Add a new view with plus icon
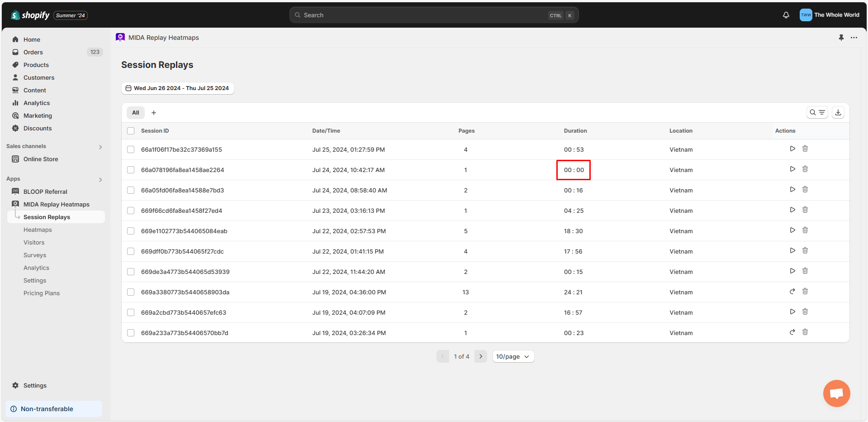Image resolution: width=868 pixels, height=422 pixels. pos(154,113)
